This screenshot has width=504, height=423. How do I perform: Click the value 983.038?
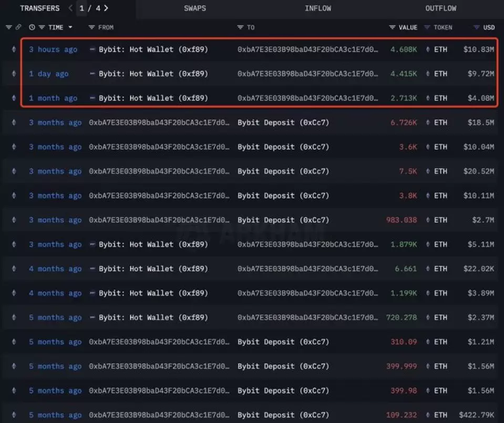point(402,220)
